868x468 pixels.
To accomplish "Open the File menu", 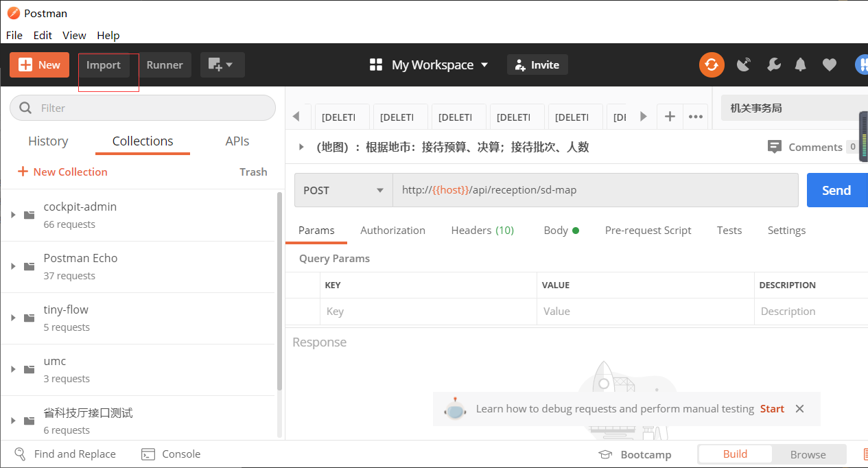I will pyautogui.click(x=14, y=35).
